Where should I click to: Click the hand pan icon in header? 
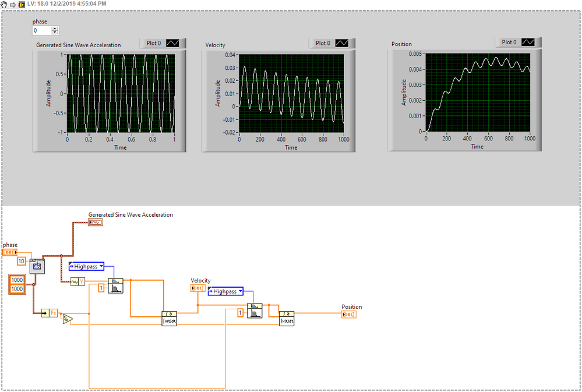point(3,4)
